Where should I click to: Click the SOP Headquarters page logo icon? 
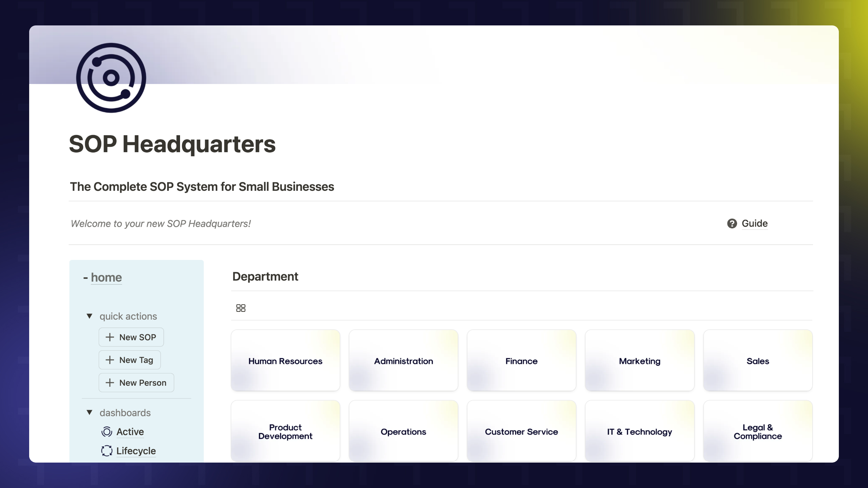[111, 78]
